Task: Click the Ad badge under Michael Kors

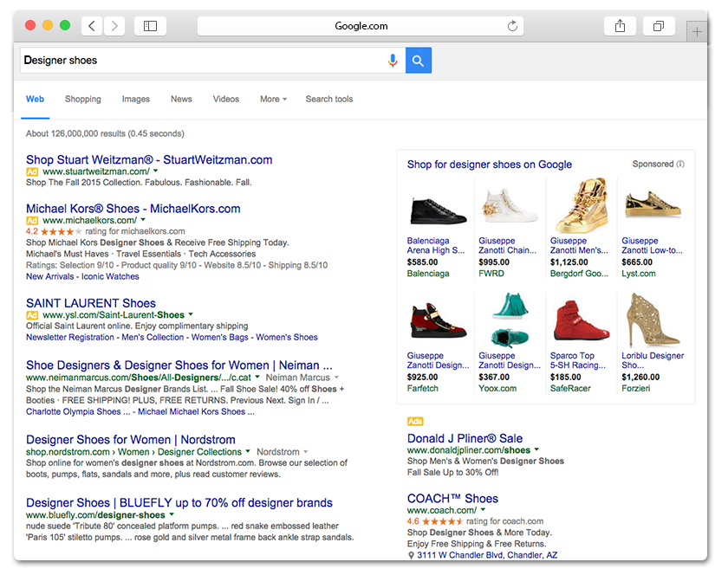Action: click(32, 221)
